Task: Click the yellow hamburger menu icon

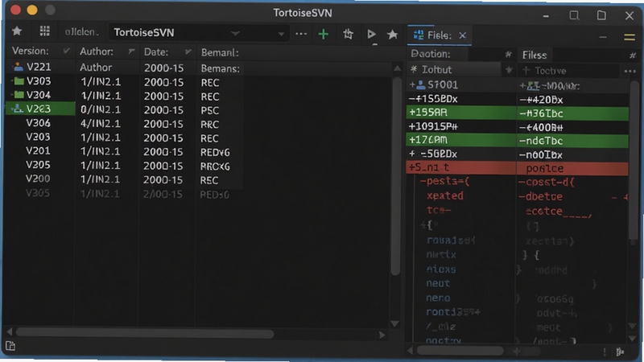Action: [x=630, y=37]
